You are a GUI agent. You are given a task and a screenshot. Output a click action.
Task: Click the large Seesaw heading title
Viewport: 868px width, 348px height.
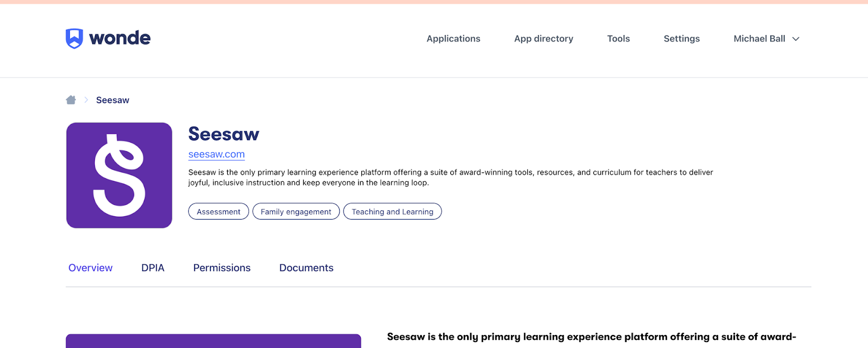coord(224,134)
